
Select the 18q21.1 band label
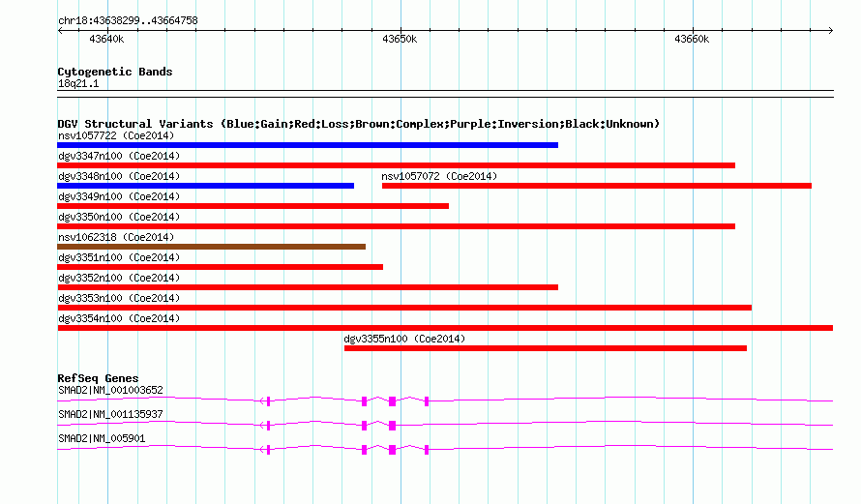(78, 84)
